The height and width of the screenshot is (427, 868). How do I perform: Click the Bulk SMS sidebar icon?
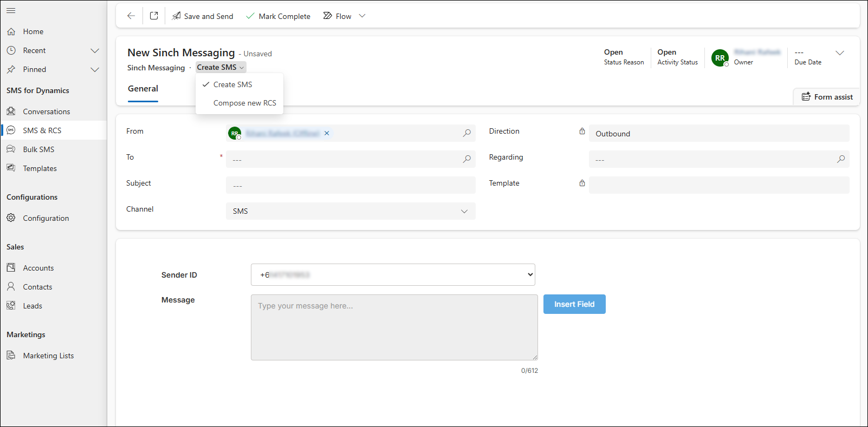(x=11, y=149)
